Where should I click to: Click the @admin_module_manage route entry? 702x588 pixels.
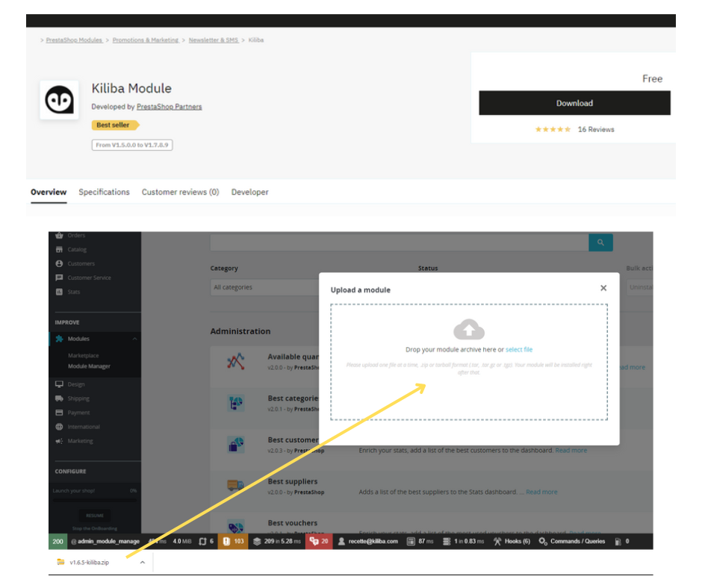click(x=105, y=542)
